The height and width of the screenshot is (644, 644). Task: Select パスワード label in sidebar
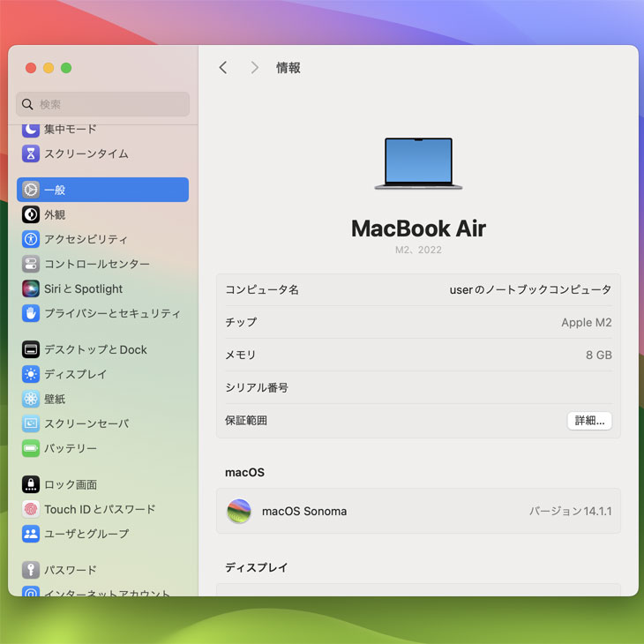pos(71,570)
